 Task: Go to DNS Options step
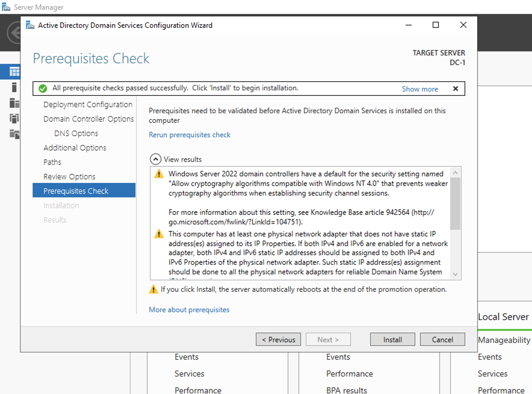76,133
